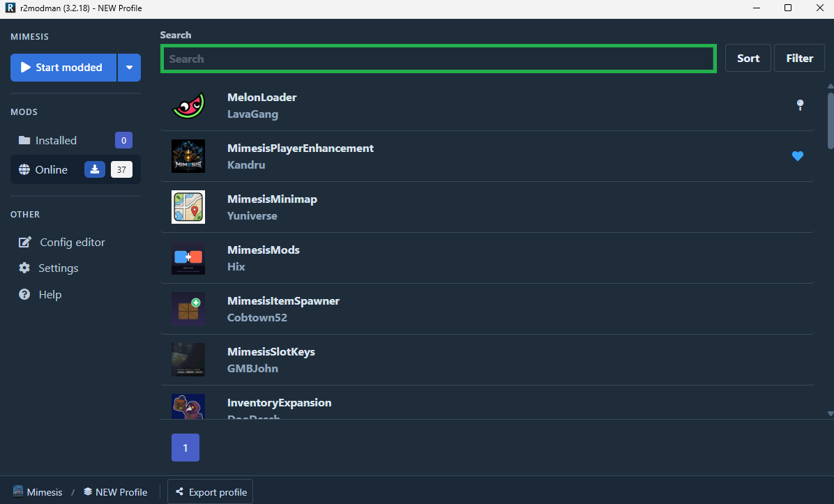
Task: Click the author name Kandru
Action: coord(245,165)
